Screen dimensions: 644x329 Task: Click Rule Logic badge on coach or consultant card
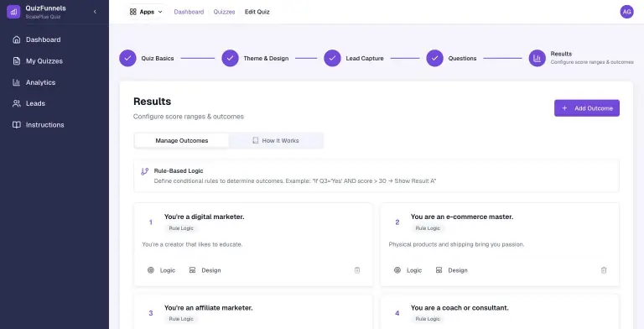pyautogui.click(x=428, y=319)
